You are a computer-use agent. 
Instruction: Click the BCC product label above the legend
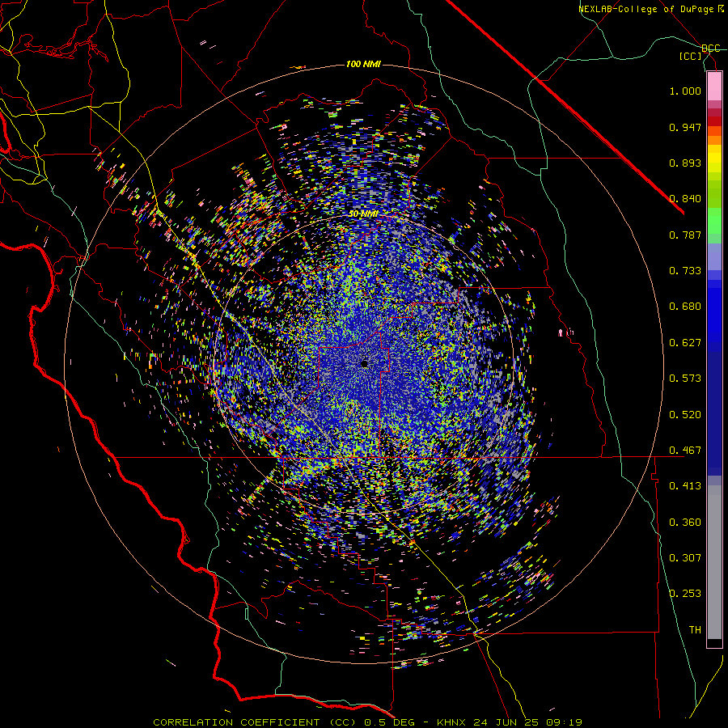711,49
